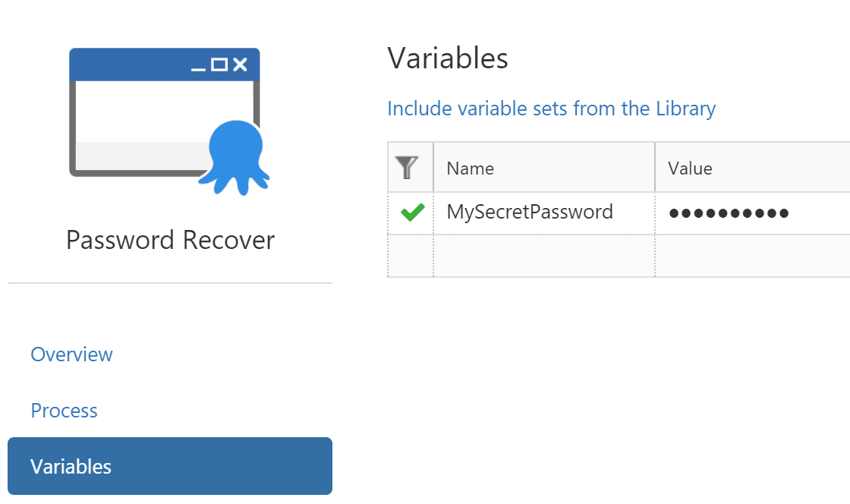Click the Value column header
The image size is (850, 504).
tap(689, 167)
